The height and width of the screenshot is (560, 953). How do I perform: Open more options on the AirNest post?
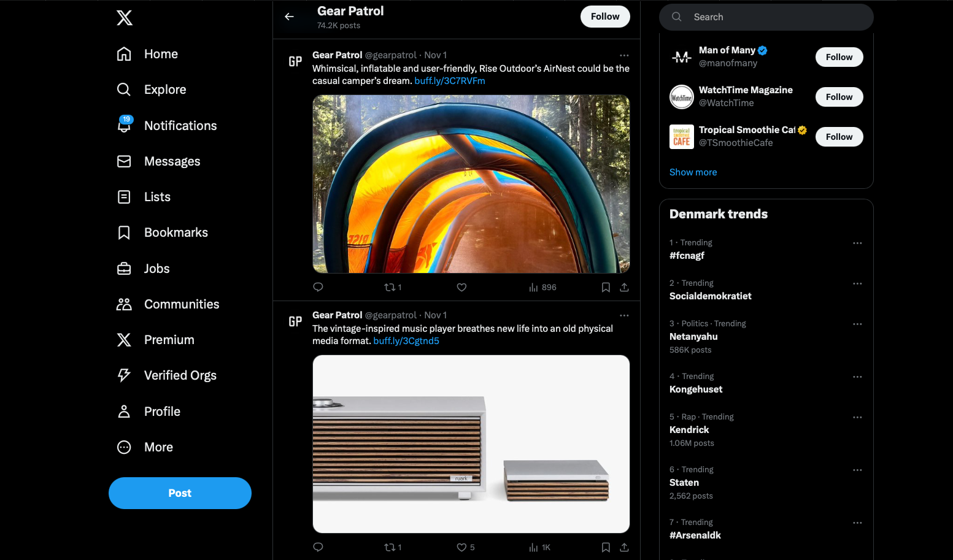(x=624, y=55)
